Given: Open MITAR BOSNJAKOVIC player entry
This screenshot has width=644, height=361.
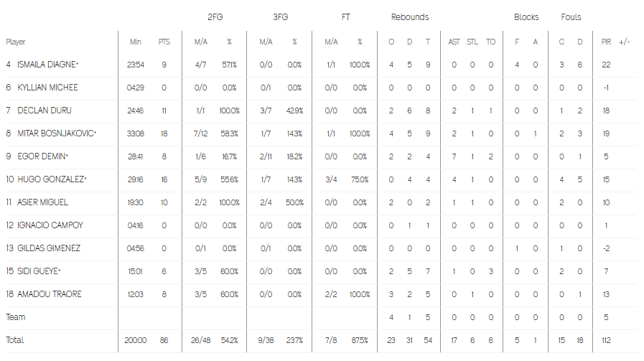Looking at the screenshot, I should point(57,134).
